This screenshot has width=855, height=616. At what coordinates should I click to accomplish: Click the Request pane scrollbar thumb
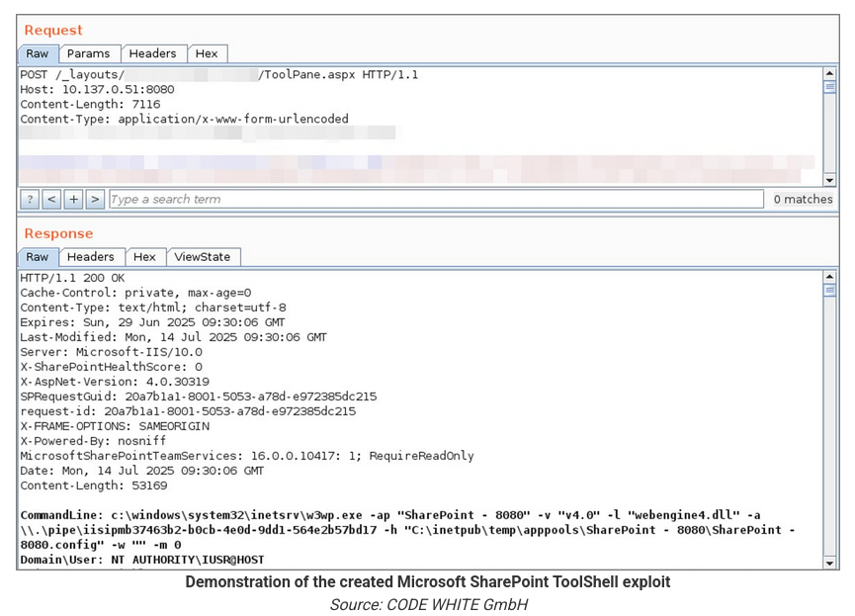click(x=829, y=87)
